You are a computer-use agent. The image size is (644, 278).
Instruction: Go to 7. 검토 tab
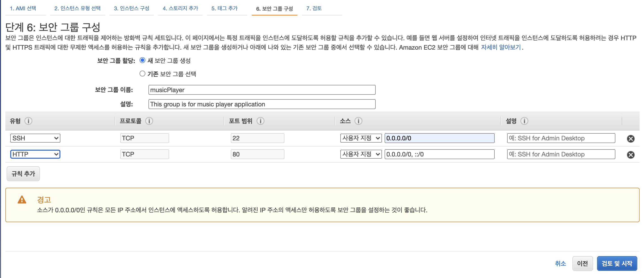(314, 8)
